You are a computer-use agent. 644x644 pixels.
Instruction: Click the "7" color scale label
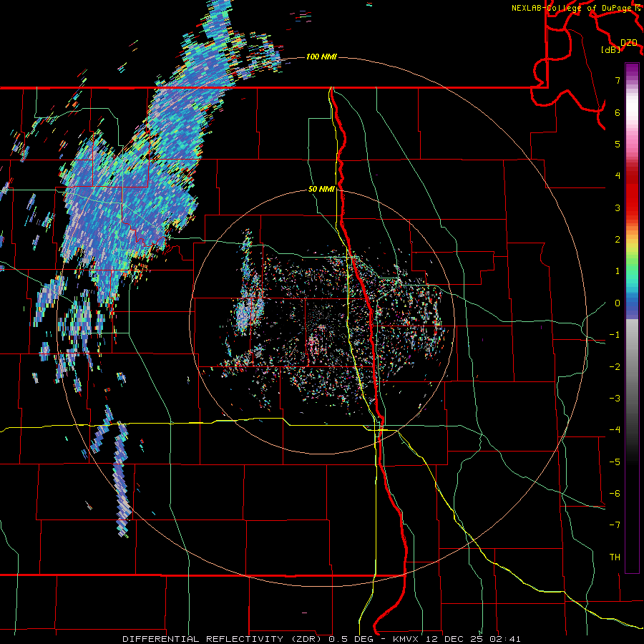(x=618, y=80)
